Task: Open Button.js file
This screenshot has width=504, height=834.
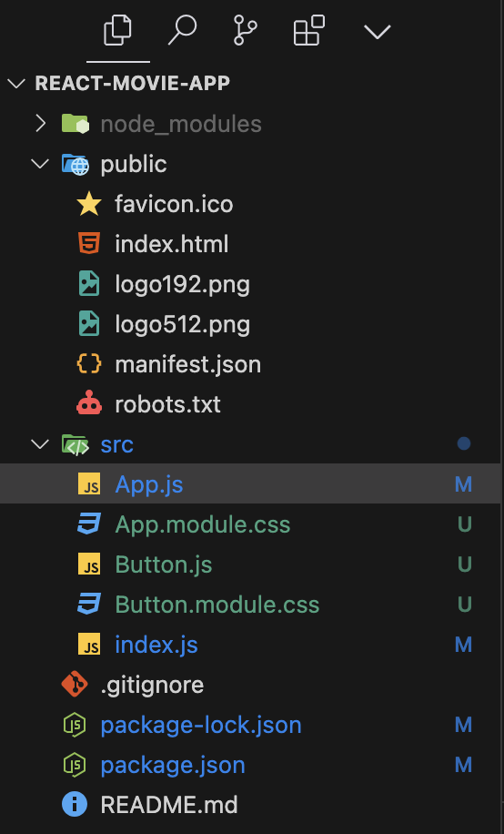Action: 163,564
